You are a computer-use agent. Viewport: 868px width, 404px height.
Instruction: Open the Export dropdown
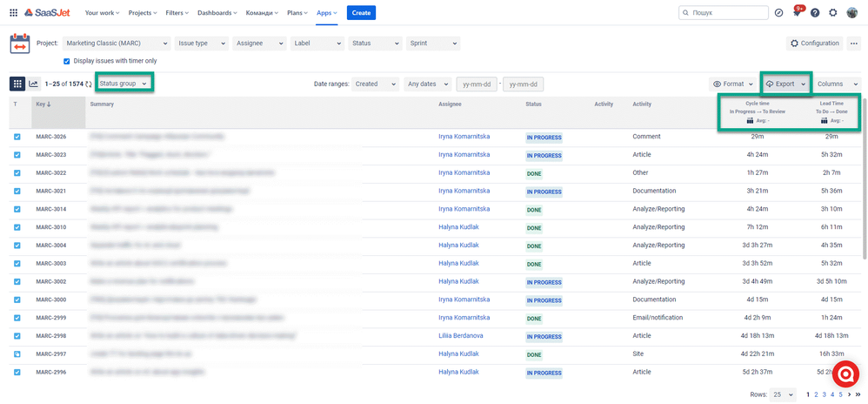tap(786, 84)
